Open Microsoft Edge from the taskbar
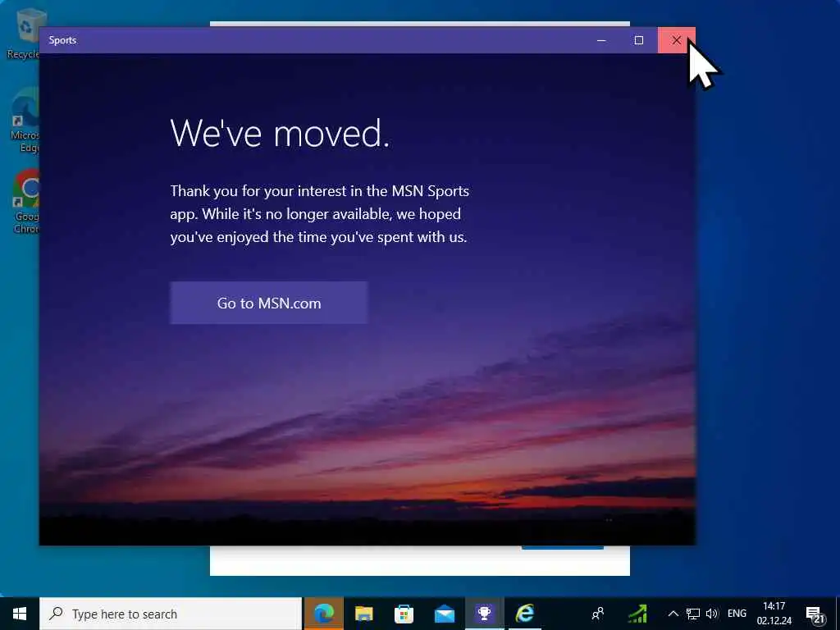Image resolution: width=840 pixels, height=630 pixels. [323, 614]
